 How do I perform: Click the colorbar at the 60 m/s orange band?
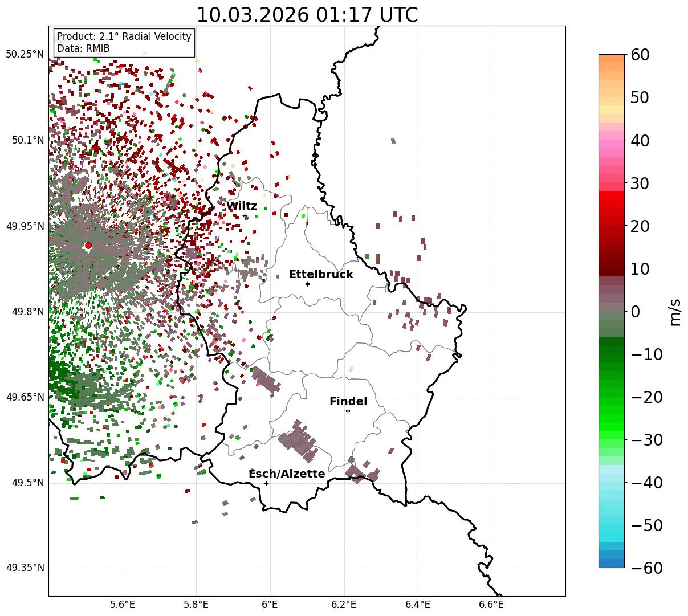point(612,59)
